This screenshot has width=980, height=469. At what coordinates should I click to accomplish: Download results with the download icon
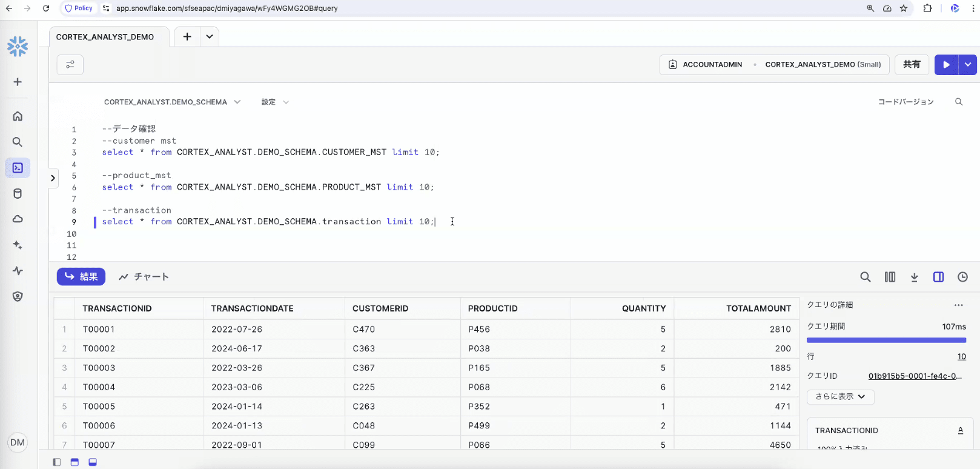tap(915, 277)
